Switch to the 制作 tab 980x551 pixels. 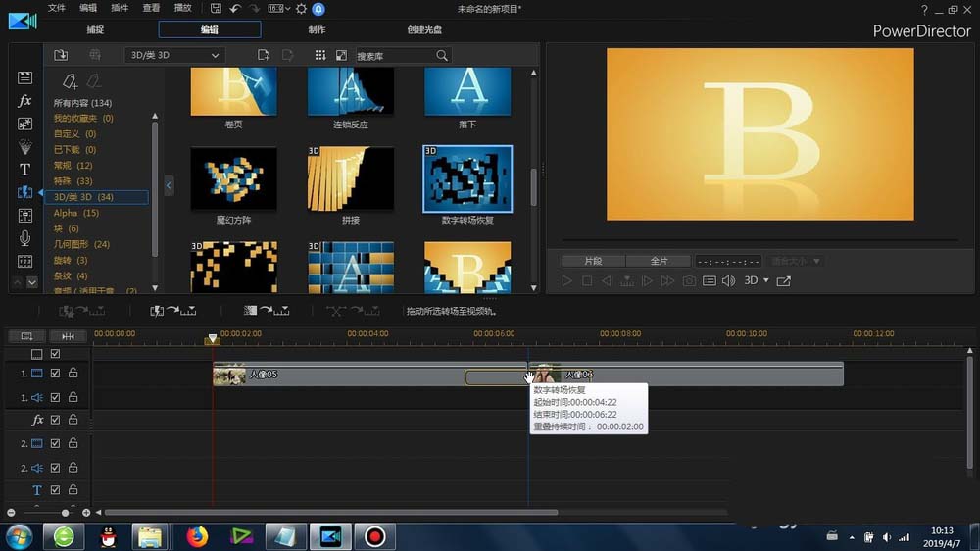[317, 29]
